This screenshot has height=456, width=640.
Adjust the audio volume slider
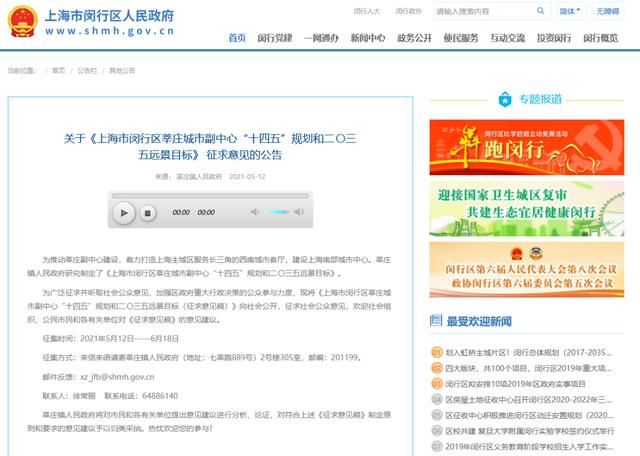(x=276, y=212)
